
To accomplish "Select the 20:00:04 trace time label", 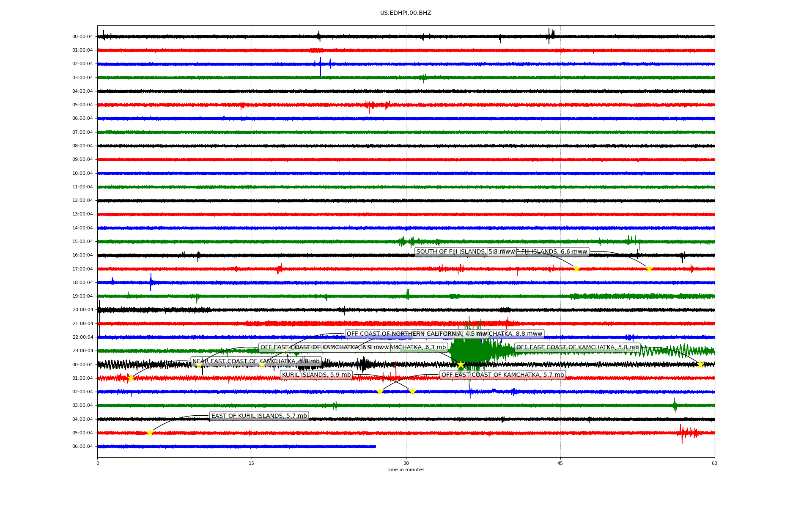I will [x=82, y=310].
